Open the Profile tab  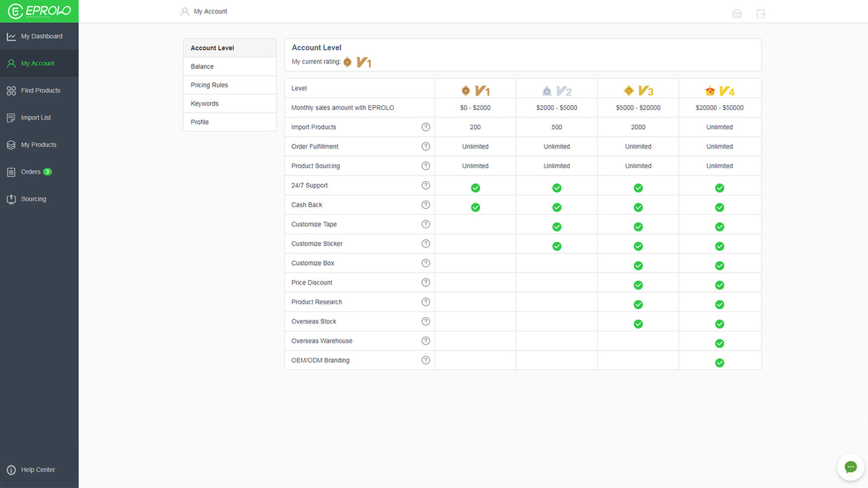(199, 122)
